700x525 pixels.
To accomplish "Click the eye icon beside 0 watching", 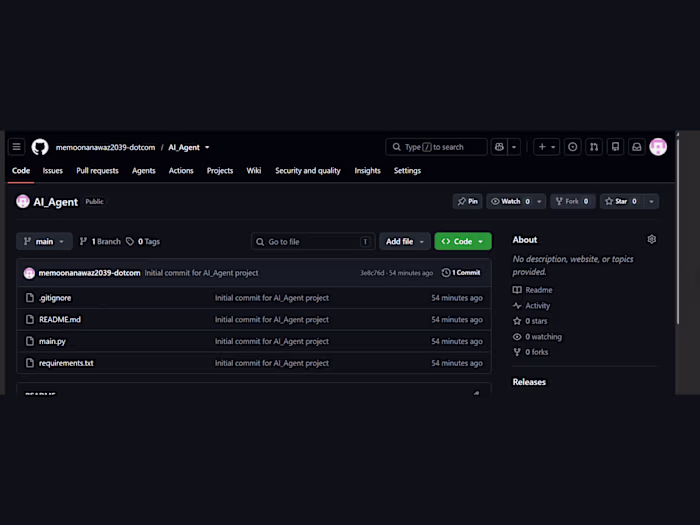I will pos(517,337).
